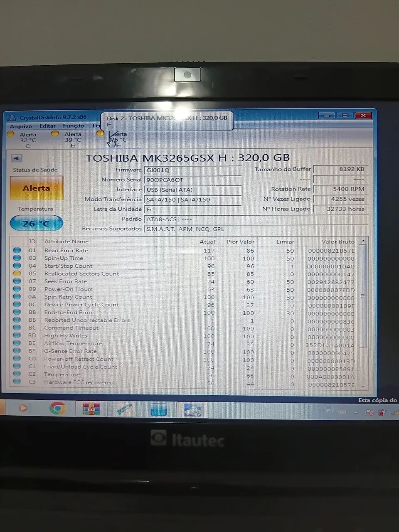Click status dot for Power-off Retract Count
This screenshot has width=399, height=532.
[17, 359]
